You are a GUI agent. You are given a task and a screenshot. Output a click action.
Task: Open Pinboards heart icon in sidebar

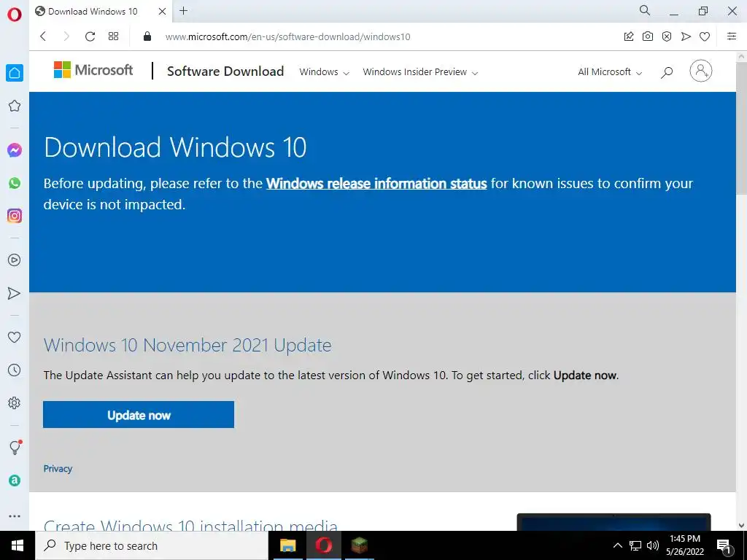pyautogui.click(x=15, y=337)
